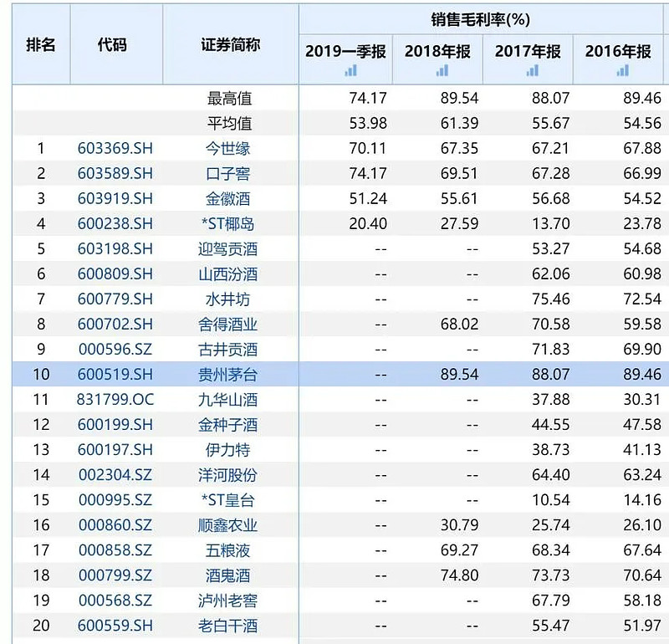The height and width of the screenshot is (644, 669).
Task: Click the chart icon under 2018年报
Action: (x=442, y=70)
